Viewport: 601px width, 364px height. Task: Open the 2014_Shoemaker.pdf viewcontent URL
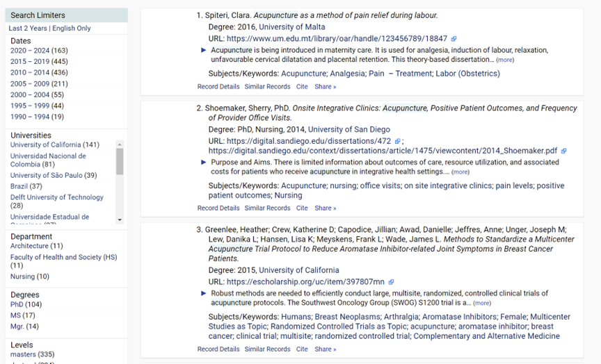click(383, 151)
